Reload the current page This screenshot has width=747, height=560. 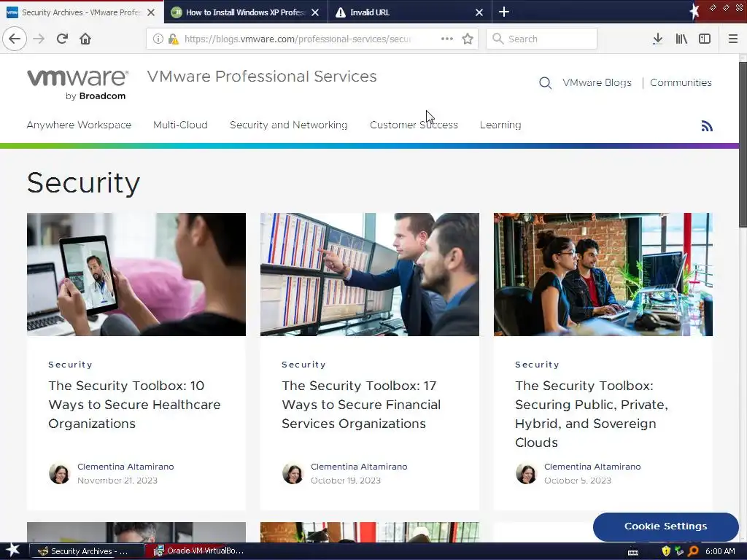tap(62, 39)
